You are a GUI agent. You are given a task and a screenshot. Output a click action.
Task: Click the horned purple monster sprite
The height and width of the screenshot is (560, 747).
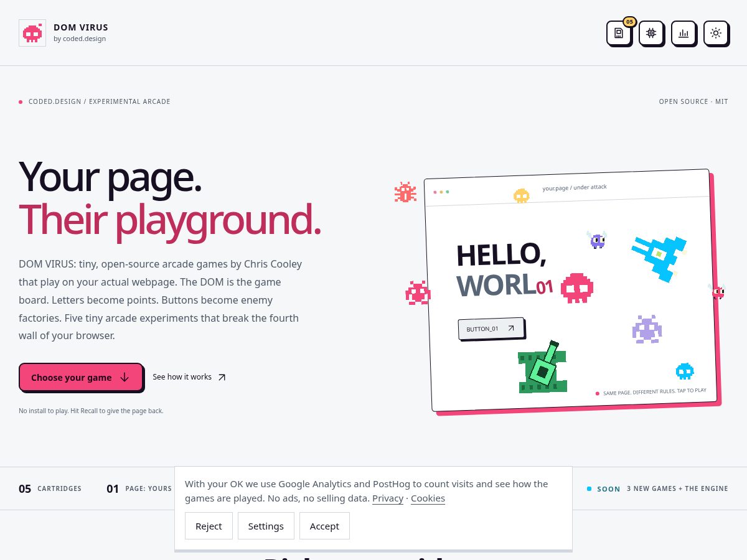pyautogui.click(x=597, y=240)
